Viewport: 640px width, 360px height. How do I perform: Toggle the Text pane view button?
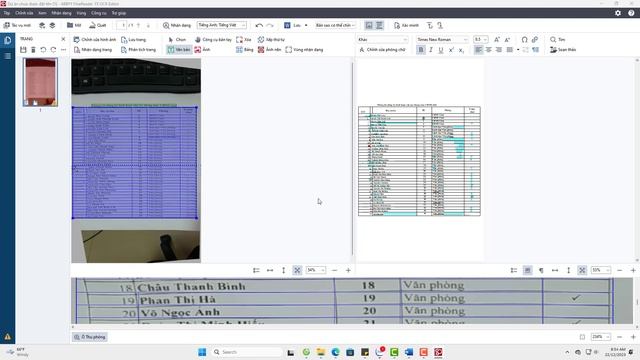379,25
